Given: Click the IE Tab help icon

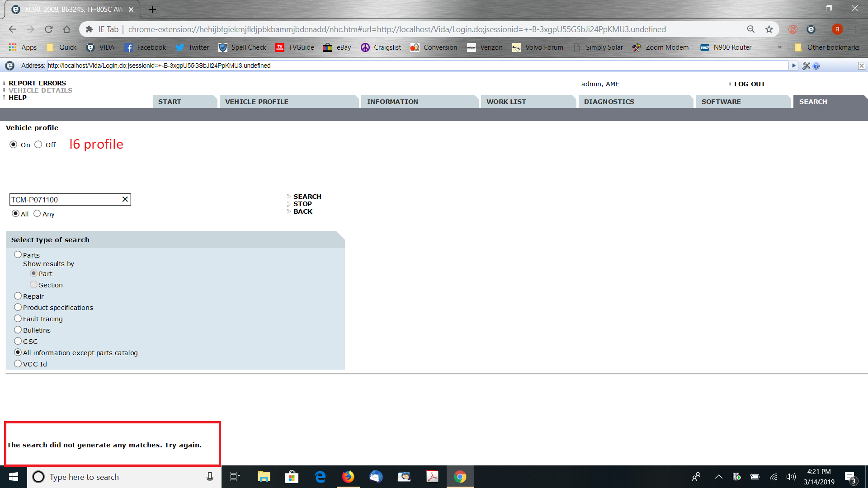Looking at the screenshot, I should coord(816,66).
